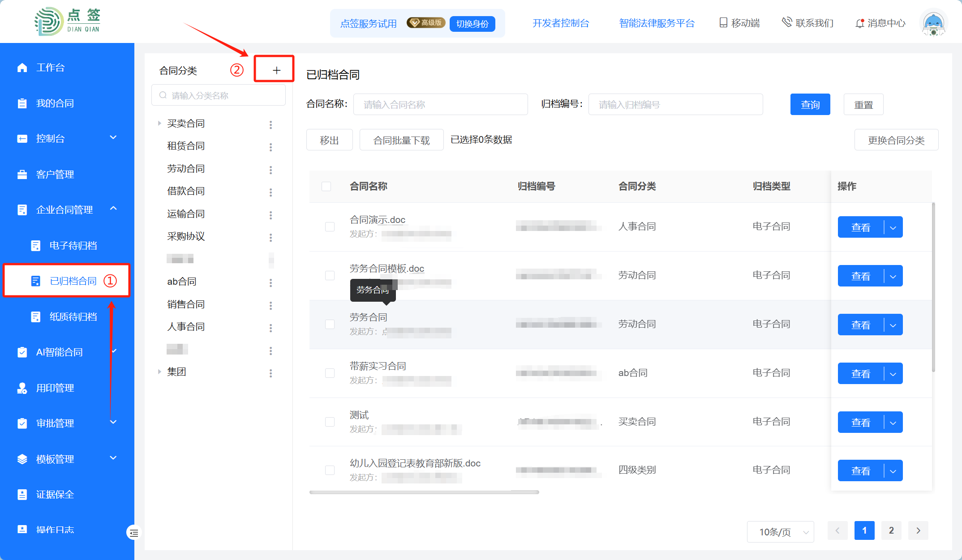The width and height of the screenshot is (962, 560).
Task: Click the user avatar in top right
Action: [x=933, y=23]
